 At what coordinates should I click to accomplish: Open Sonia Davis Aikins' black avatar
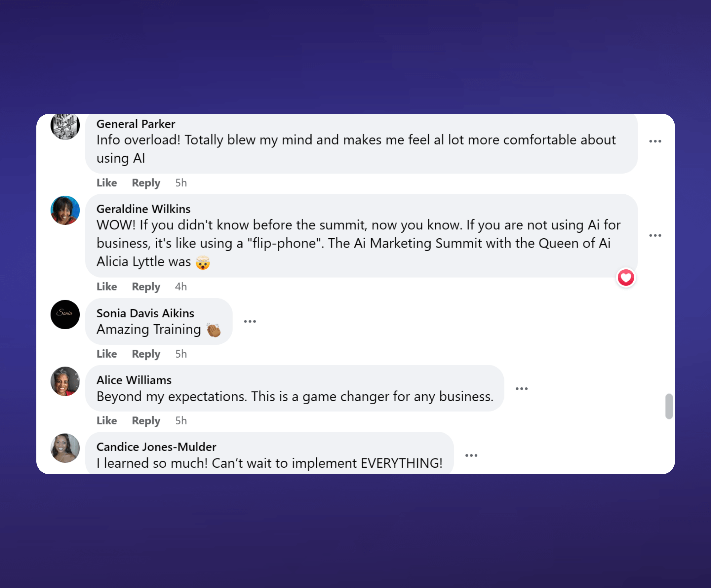click(65, 314)
